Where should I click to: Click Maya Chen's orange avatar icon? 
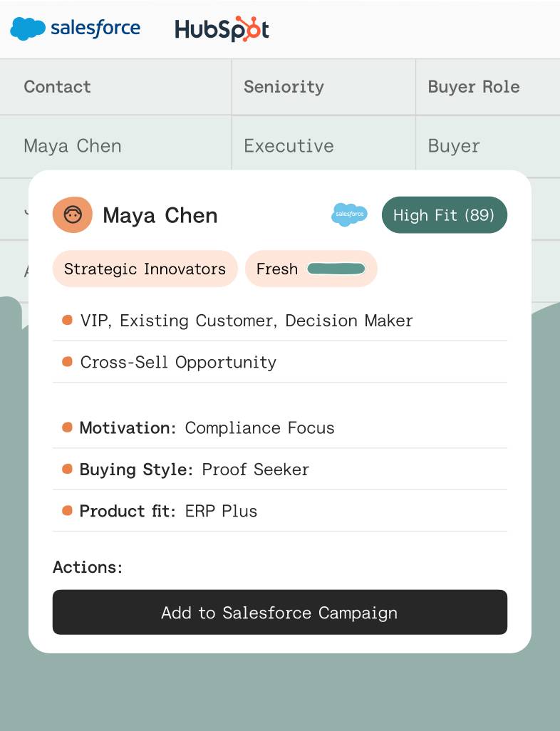pyautogui.click(x=72, y=215)
